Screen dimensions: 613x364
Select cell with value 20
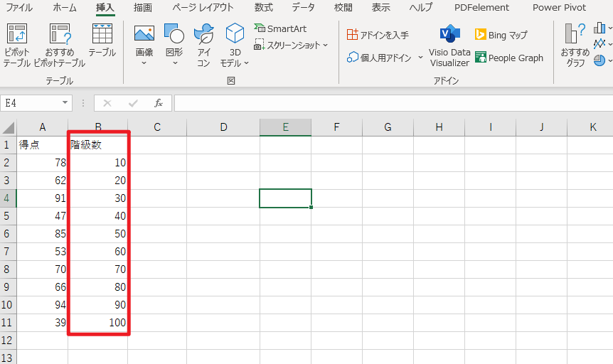[97, 181]
